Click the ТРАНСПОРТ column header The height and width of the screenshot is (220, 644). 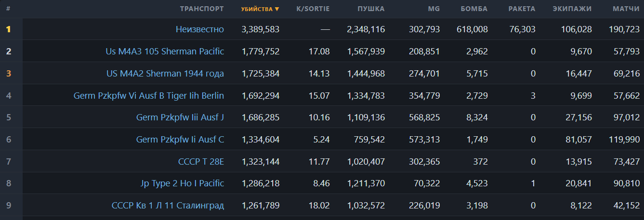coord(202,9)
